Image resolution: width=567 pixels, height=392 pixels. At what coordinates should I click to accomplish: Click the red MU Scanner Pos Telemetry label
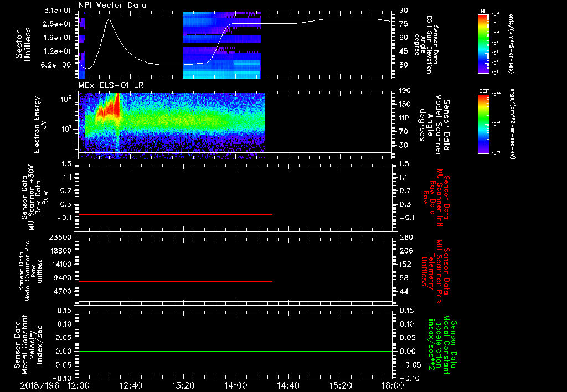436,271
